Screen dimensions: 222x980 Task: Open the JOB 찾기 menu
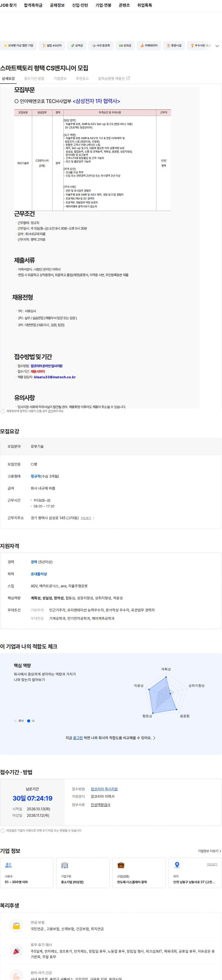pos(8,5)
